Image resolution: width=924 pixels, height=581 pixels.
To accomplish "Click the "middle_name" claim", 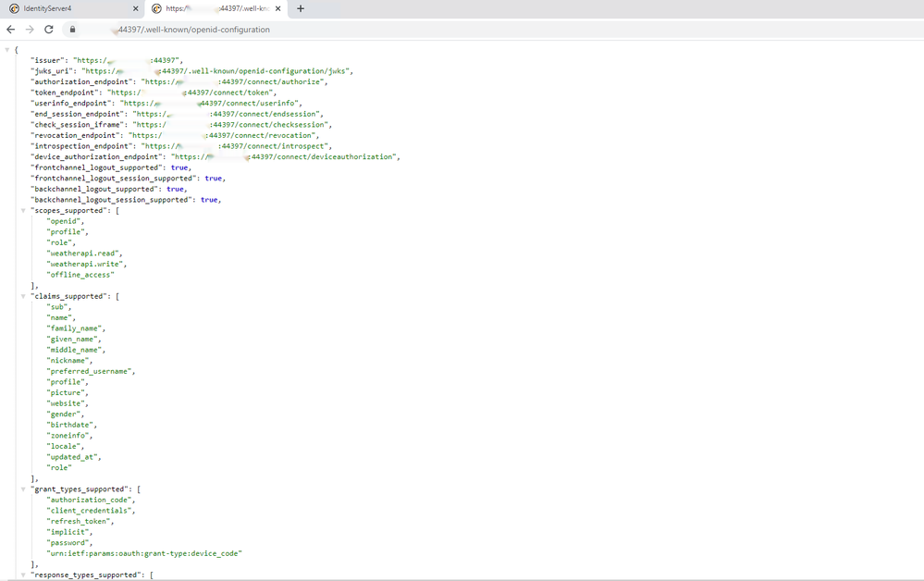I will point(74,350).
